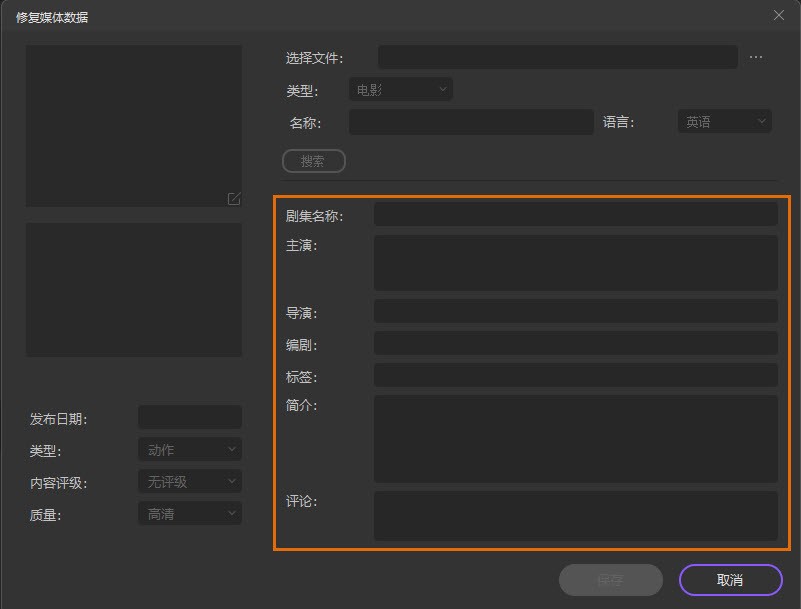Screen dimensions: 801x609
Task: Open the genre dropdown showing 动作
Action: (189, 450)
